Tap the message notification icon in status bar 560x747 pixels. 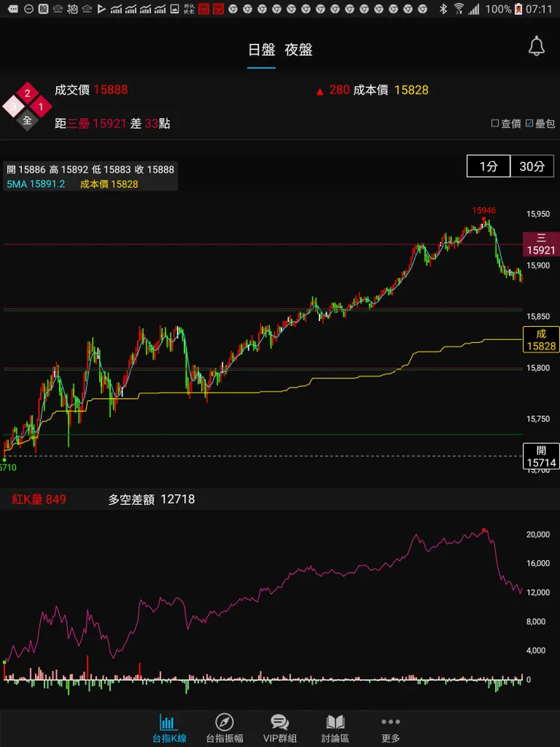tap(14, 8)
